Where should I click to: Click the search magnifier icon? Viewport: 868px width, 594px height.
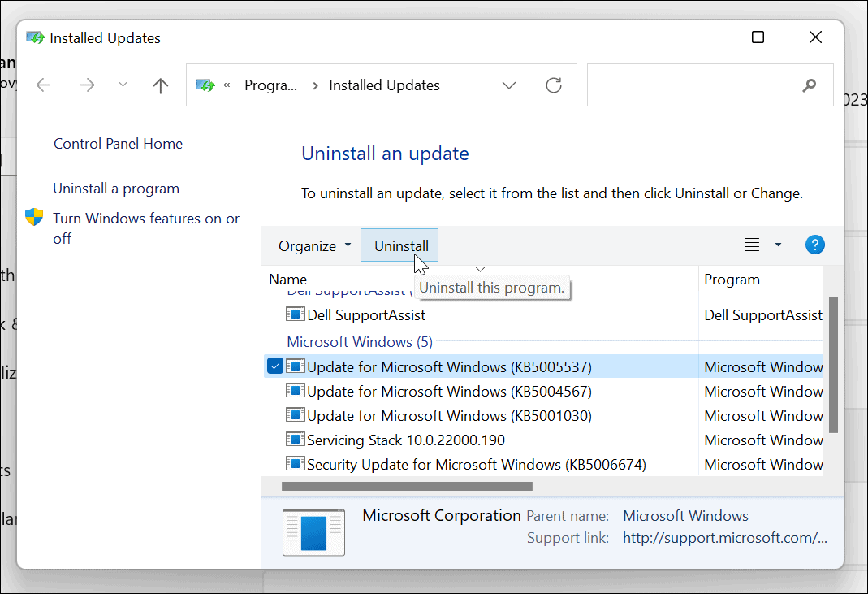[x=810, y=85]
